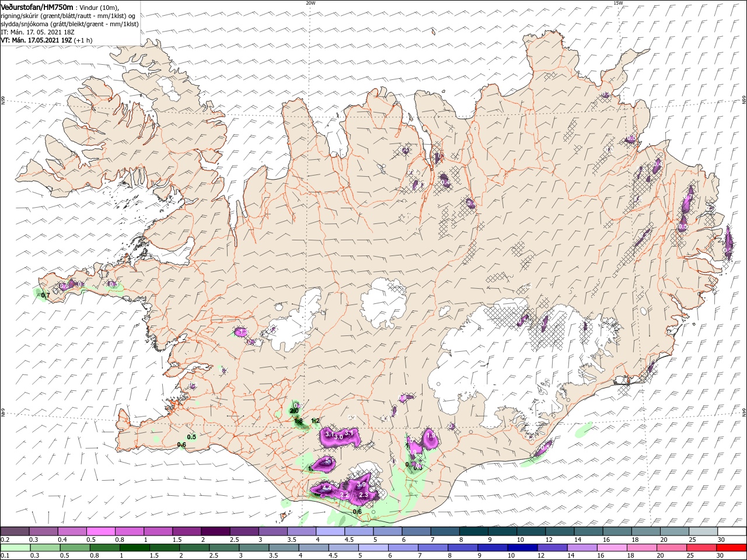Pick the dark teal 8–9 swatch in the top legend
Viewport: 747px width, 560px height.
tap(473, 531)
